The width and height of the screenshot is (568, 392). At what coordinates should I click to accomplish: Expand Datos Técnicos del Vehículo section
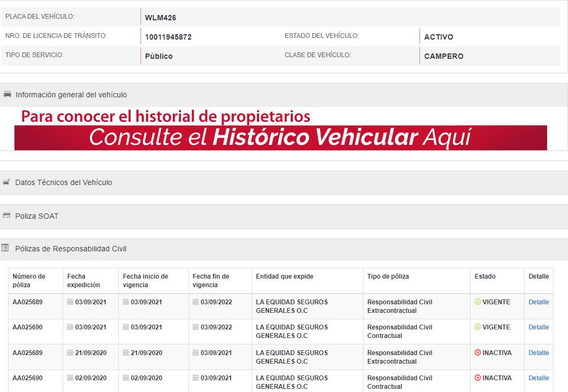[64, 182]
